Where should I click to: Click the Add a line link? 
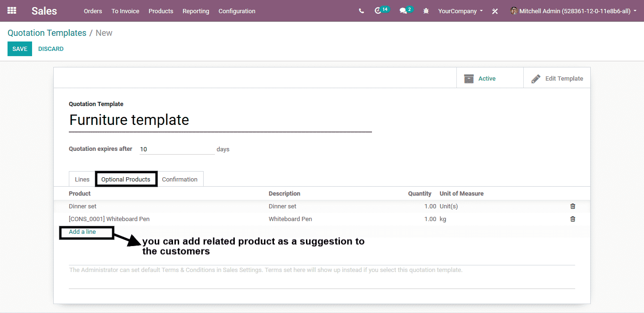tap(83, 232)
